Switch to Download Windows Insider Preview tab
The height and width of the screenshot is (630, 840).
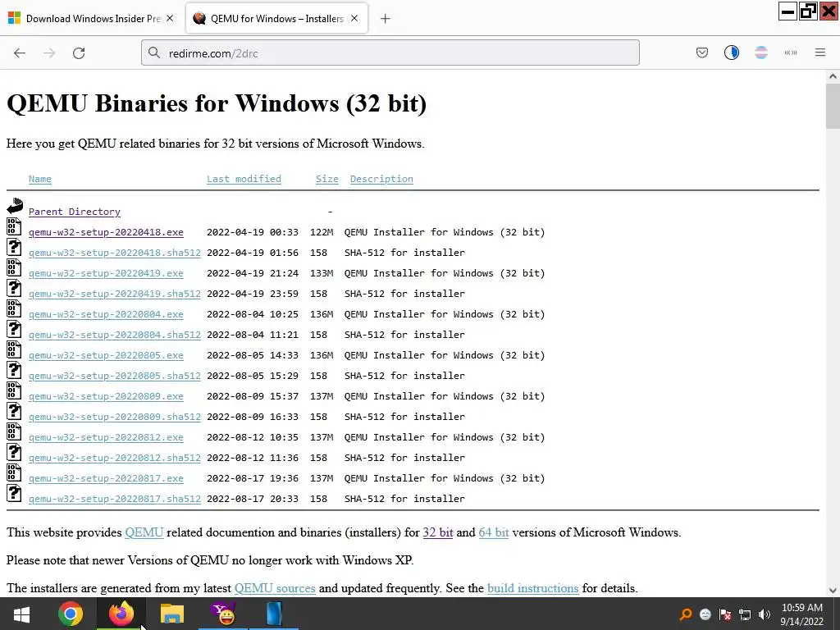tap(93, 19)
